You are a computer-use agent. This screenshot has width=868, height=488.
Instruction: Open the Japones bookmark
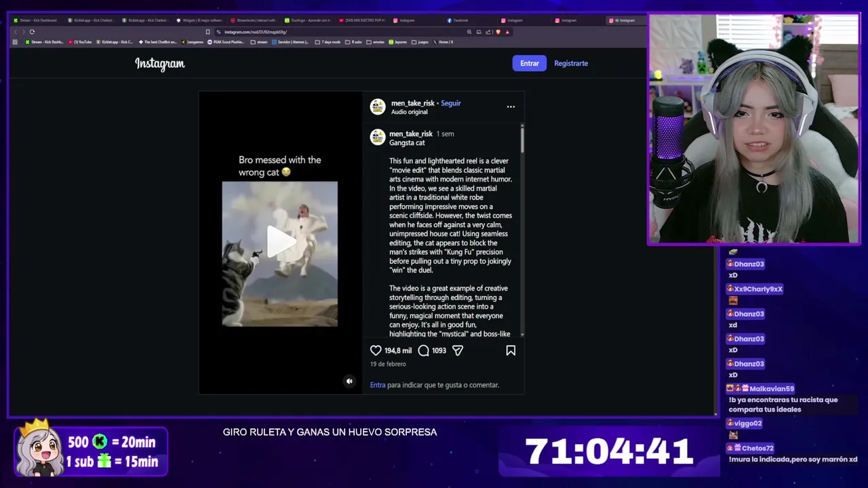[x=397, y=42]
